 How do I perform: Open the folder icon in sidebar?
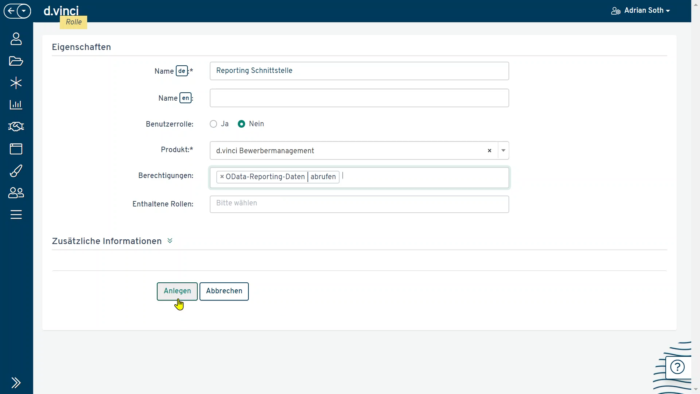tap(16, 61)
